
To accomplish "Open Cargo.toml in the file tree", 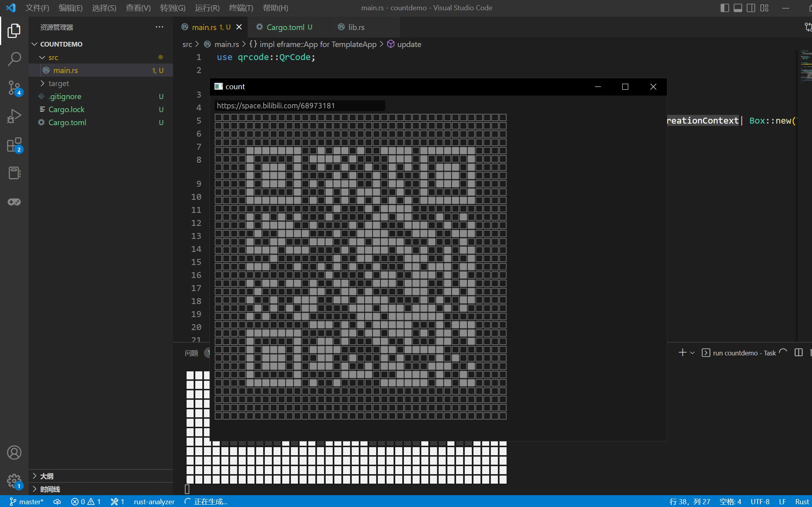I will click(101, 122).
